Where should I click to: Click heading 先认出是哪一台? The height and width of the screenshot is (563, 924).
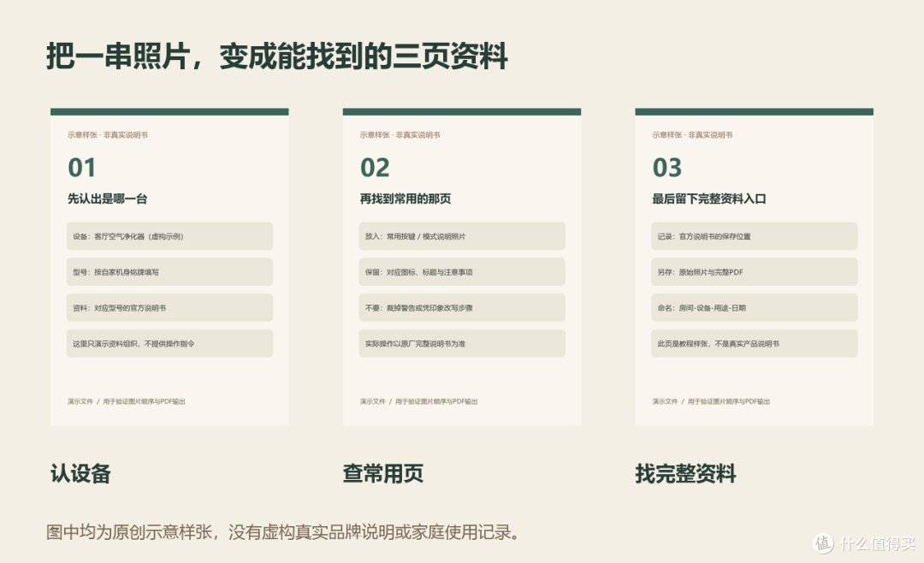coord(107,199)
